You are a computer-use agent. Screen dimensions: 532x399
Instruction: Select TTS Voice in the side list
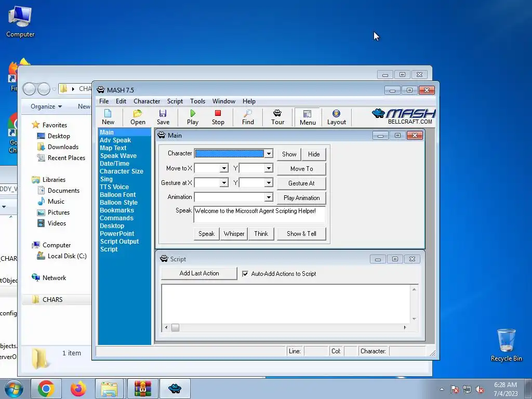pyautogui.click(x=114, y=187)
